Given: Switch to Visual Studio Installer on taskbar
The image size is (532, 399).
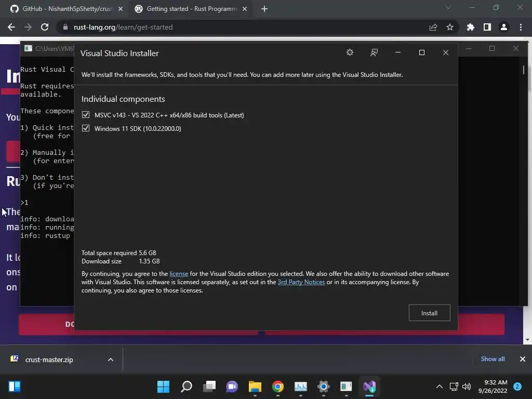Looking at the screenshot, I should 369,387.
